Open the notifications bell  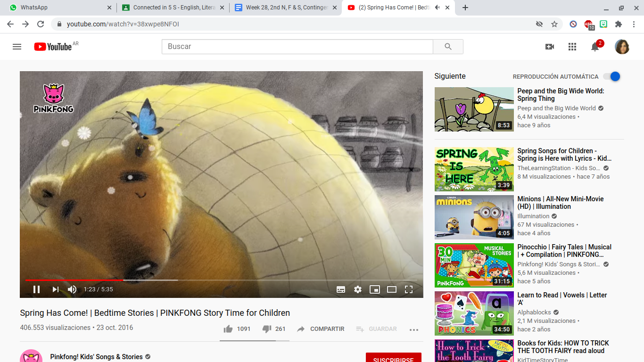(595, 47)
